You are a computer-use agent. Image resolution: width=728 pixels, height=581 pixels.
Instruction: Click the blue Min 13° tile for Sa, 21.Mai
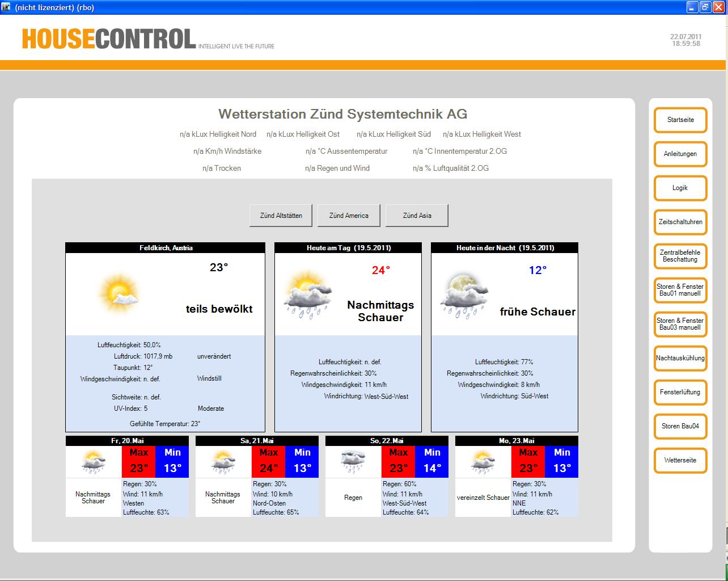click(x=302, y=461)
